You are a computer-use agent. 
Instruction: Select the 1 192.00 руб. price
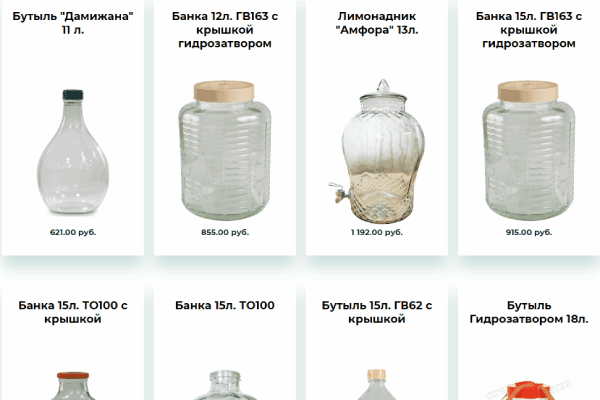(x=377, y=232)
